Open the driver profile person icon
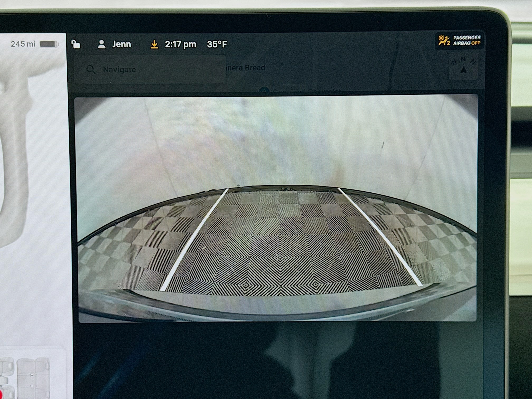 coord(102,44)
